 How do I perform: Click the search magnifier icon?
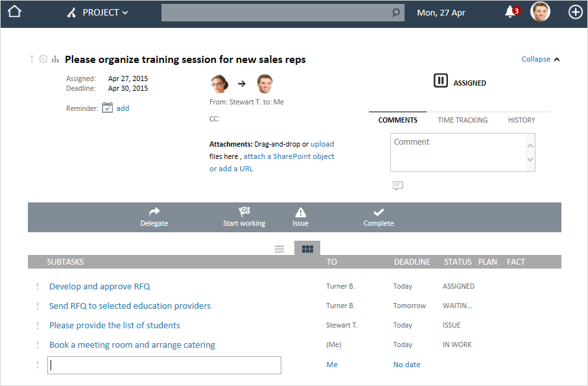tap(396, 13)
